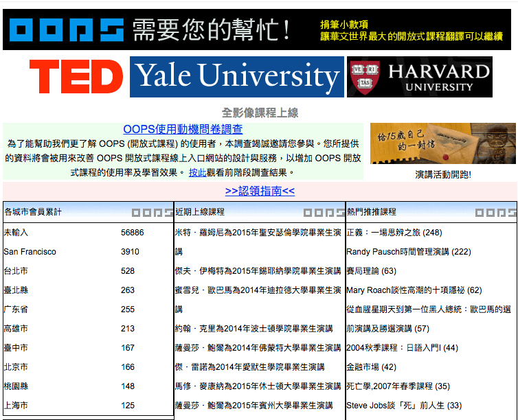The height and width of the screenshot is (420, 518).
Task: Click the member count 213
Action: click(128, 329)
